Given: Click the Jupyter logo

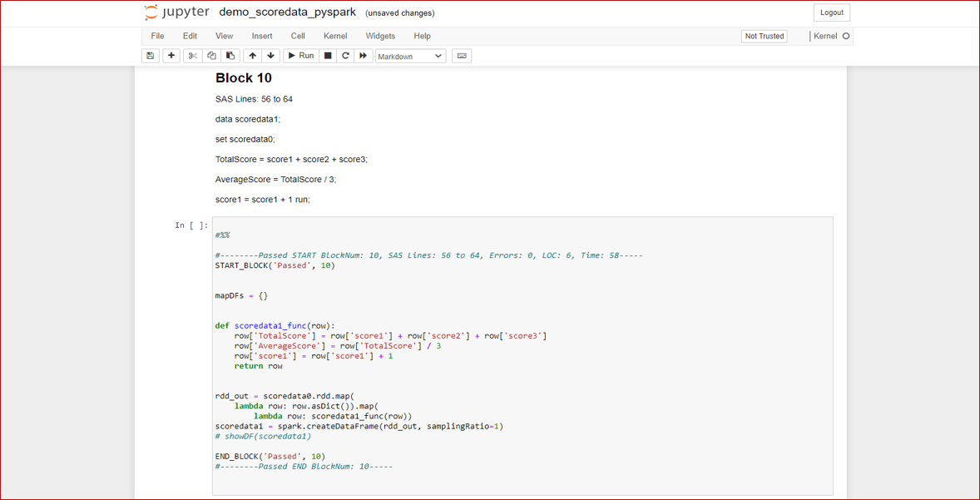Looking at the screenshot, I should (176, 12).
